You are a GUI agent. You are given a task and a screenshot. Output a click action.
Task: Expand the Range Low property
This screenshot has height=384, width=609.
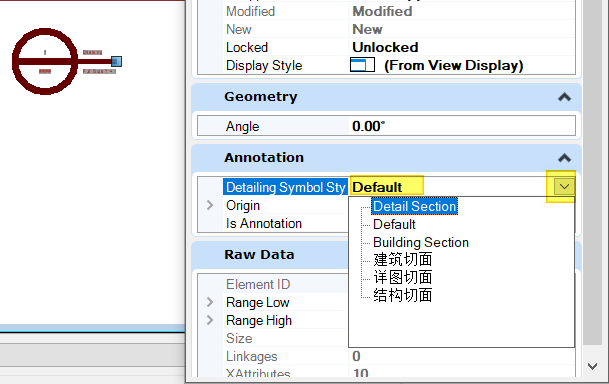tap(210, 302)
